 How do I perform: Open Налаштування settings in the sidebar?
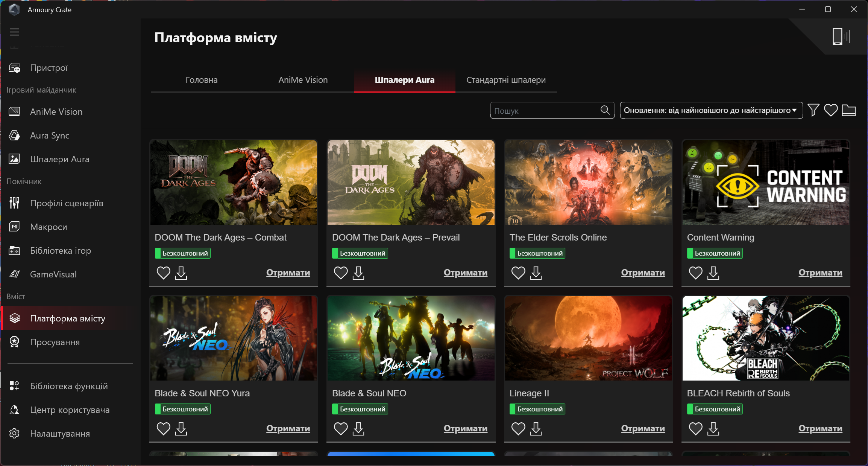(x=60, y=434)
